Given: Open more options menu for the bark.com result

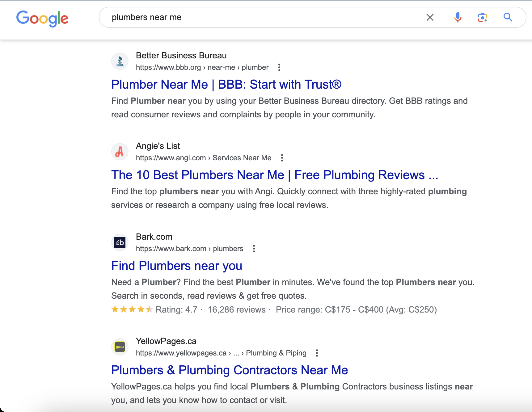Looking at the screenshot, I should coord(254,249).
